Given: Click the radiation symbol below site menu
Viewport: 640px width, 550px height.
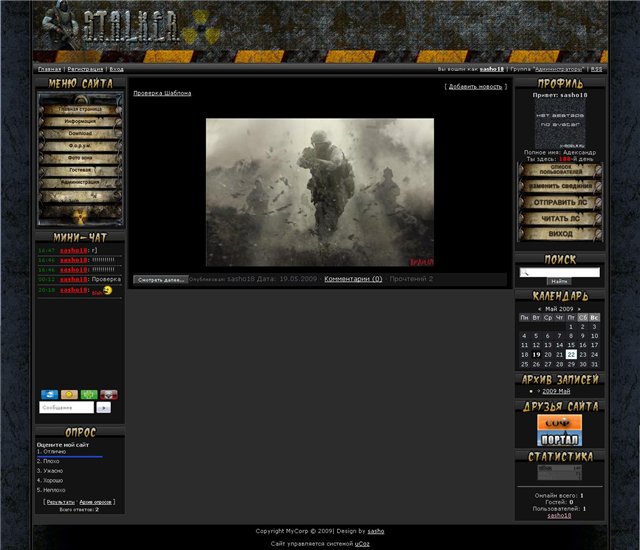Looking at the screenshot, I should point(80,217).
